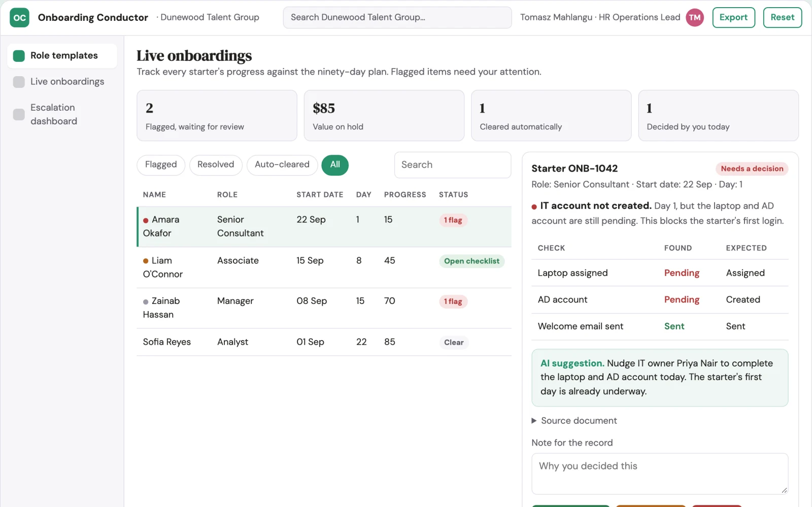This screenshot has width=812, height=507.
Task: Click the PROGRESS column header
Action: [405, 195]
